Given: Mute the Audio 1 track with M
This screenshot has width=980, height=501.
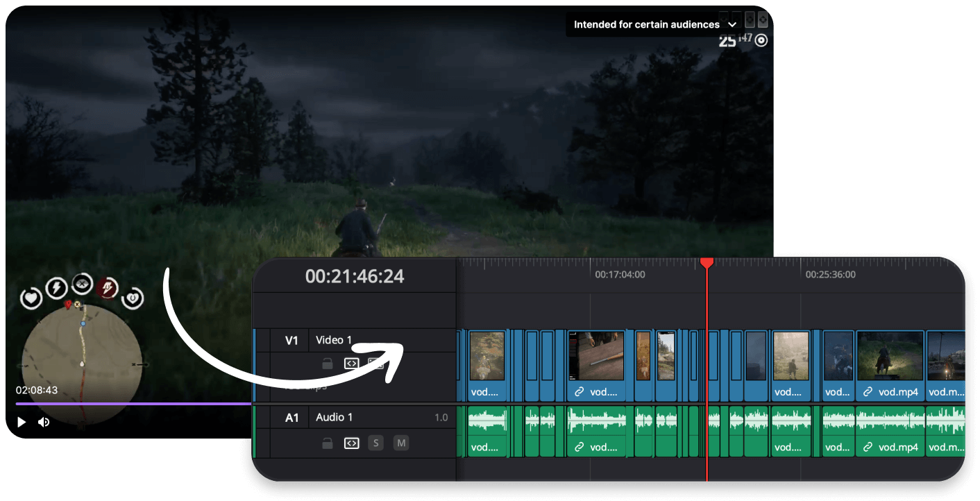Looking at the screenshot, I should (401, 443).
